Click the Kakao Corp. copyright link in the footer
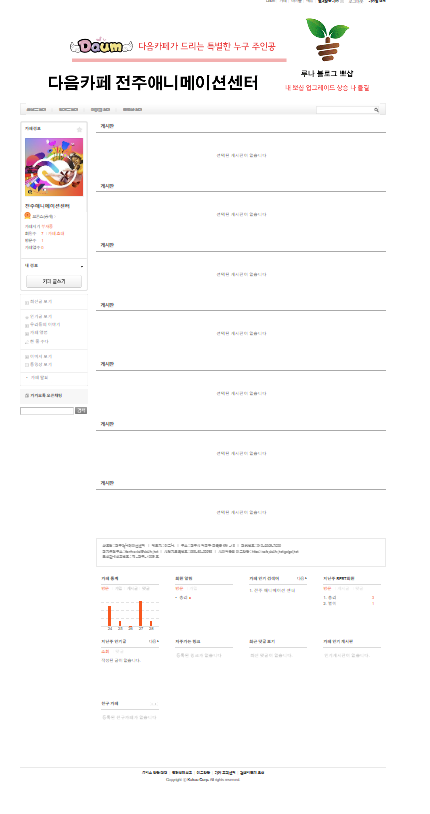This screenshot has height=814, width=430. (x=196, y=780)
